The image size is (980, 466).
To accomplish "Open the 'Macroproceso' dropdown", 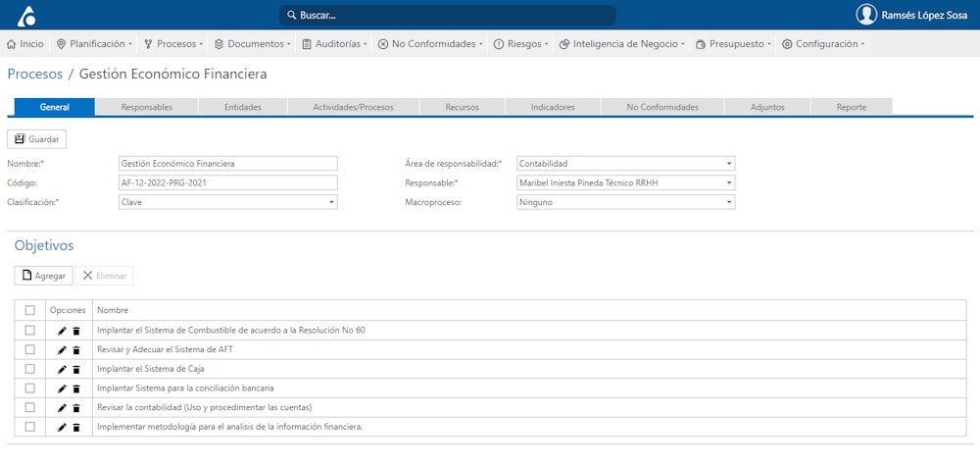I will click(625, 202).
